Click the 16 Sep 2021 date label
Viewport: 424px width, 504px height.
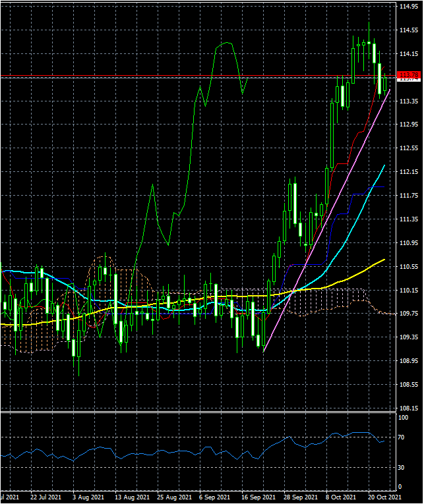258,497
